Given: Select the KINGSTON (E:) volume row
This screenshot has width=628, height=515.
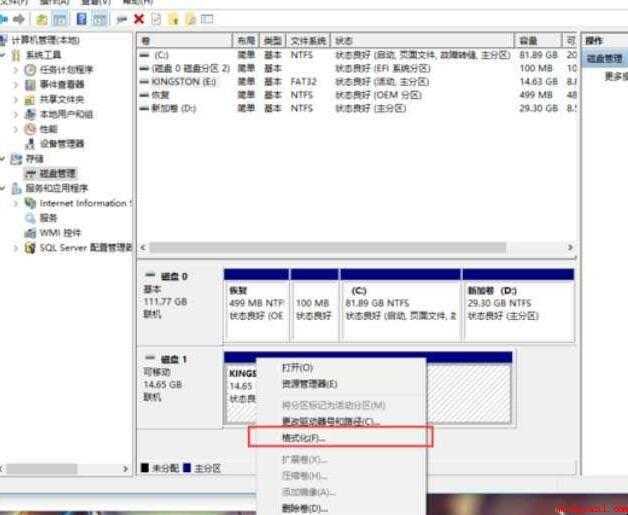Looking at the screenshot, I should [x=356, y=82].
